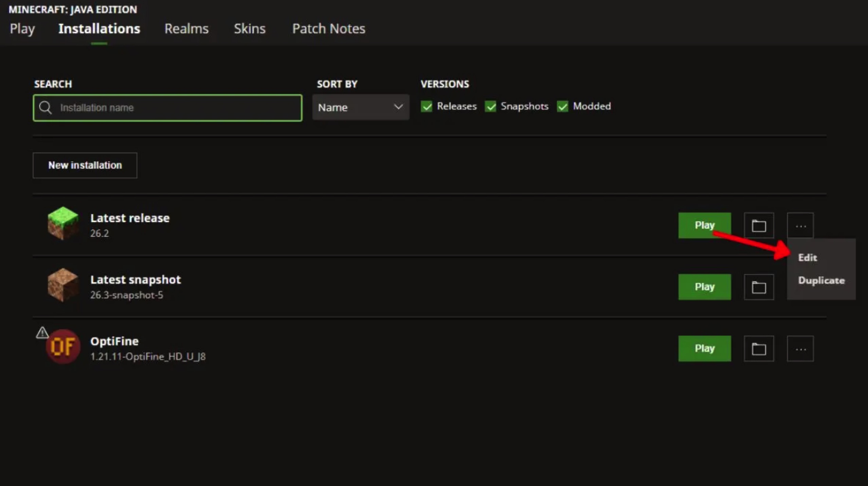Click the OptiFine OF logo icon
Viewport: 868px width, 486px height.
[x=63, y=347]
